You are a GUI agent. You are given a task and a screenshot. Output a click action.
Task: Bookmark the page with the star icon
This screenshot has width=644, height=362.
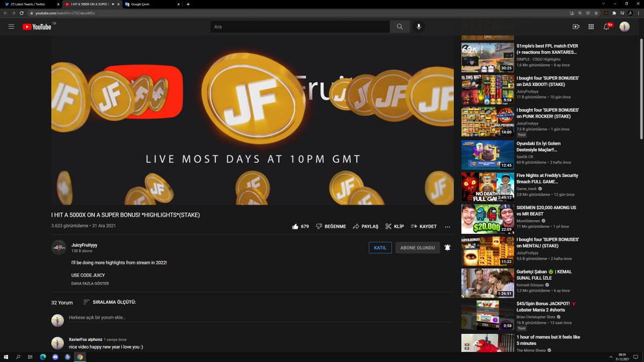pyautogui.click(x=597, y=13)
